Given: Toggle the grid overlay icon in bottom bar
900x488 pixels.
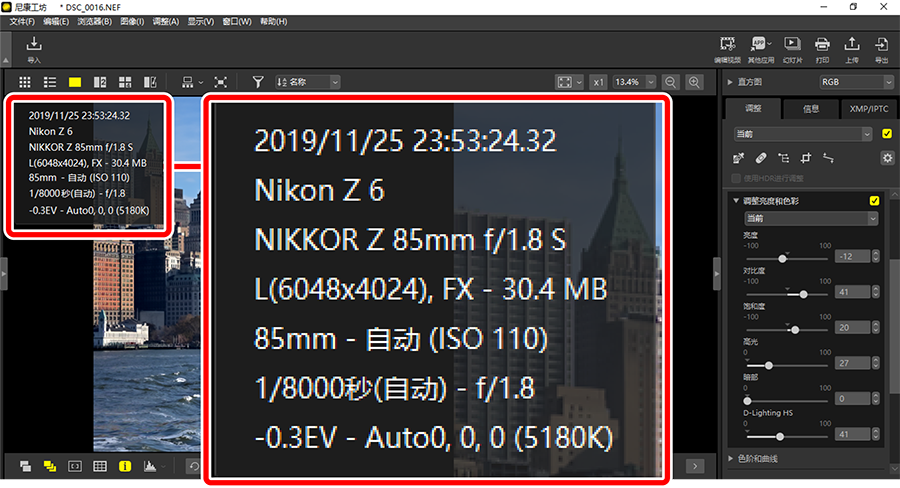Looking at the screenshot, I should (x=100, y=466).
